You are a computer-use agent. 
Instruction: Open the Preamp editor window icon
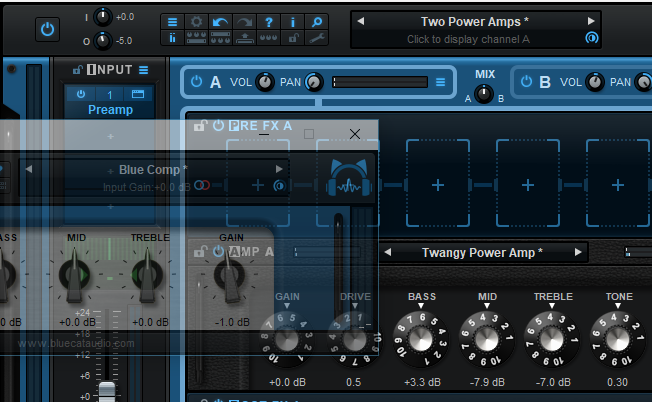(x=138, y=94)
